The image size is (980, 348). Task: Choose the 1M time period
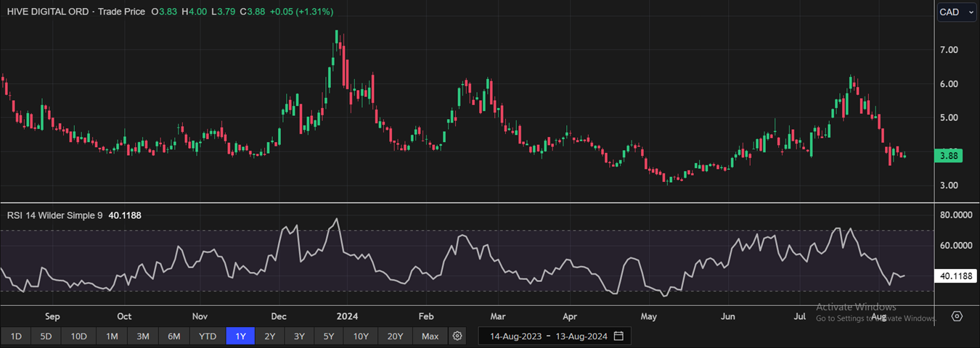click(x=111, y=336)
